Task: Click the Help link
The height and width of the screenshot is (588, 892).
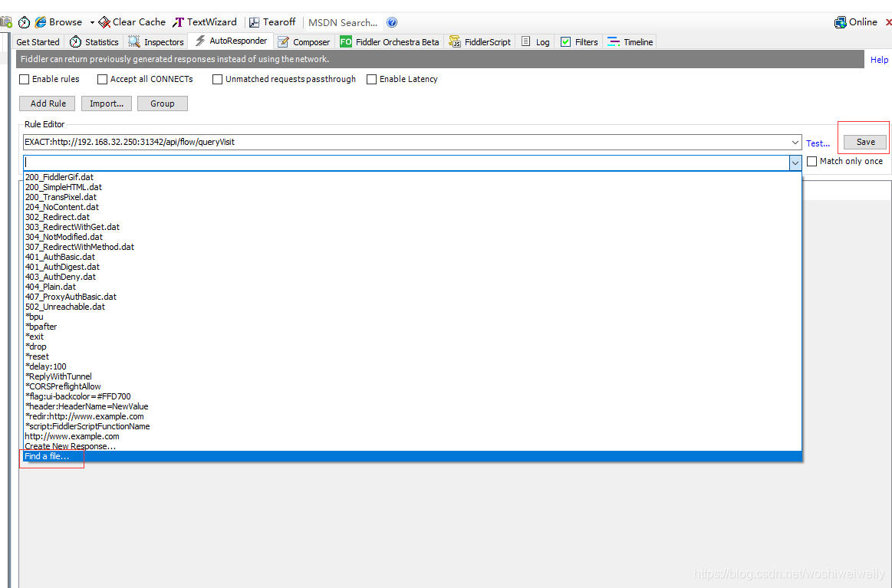Action: click(879, 60)
